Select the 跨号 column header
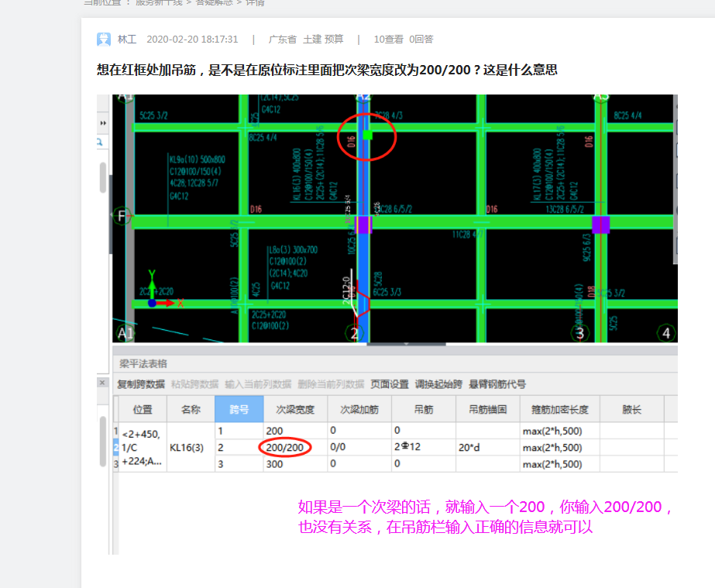Viewport: 715px width, 588px height. 239,409
